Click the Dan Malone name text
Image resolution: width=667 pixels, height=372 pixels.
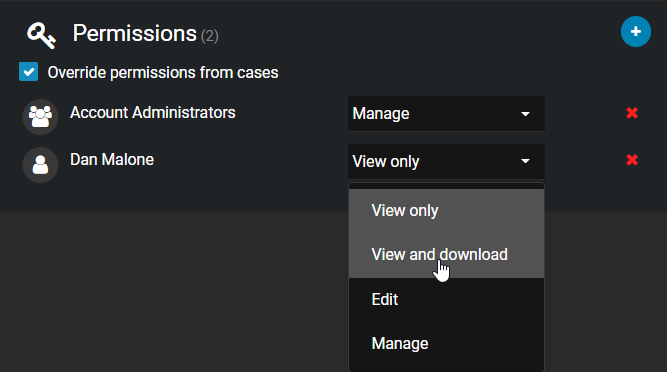click(112, 160)
